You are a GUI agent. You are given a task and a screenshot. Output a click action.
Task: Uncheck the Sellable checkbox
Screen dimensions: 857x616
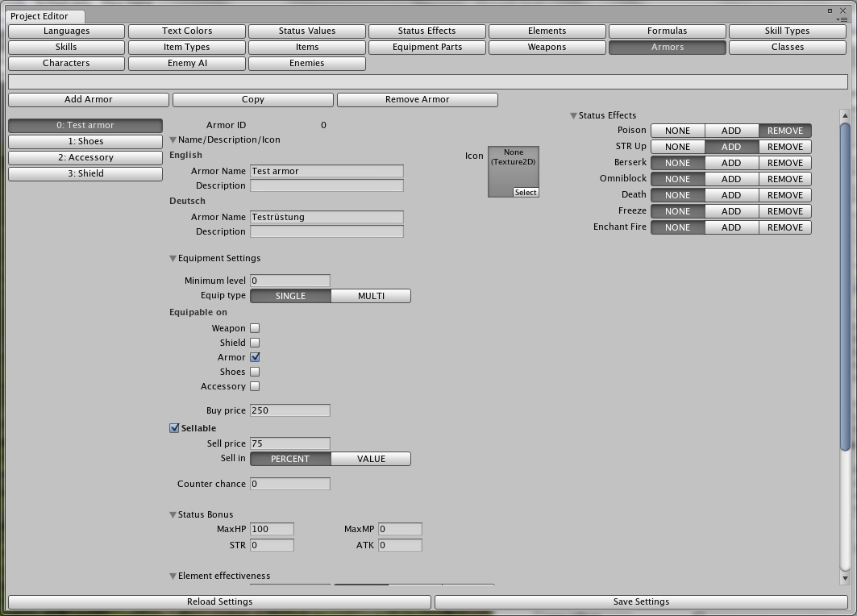[x=174, y=428]
